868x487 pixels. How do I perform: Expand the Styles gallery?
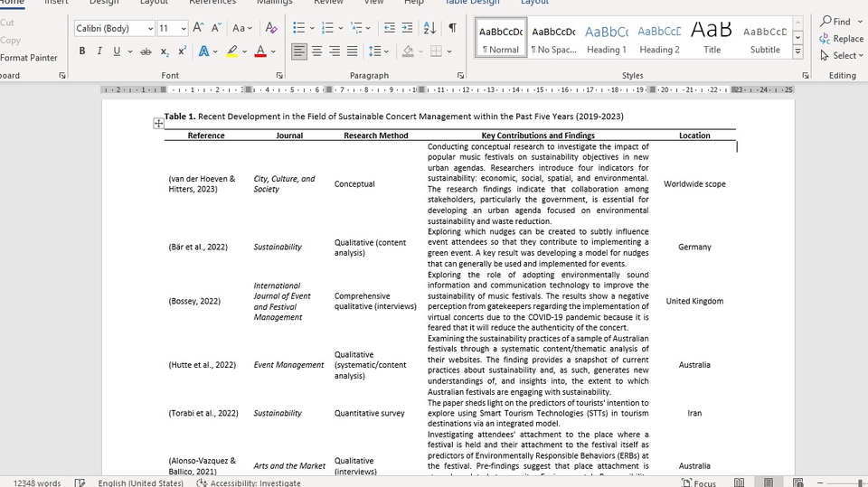[x=797, y=52]
